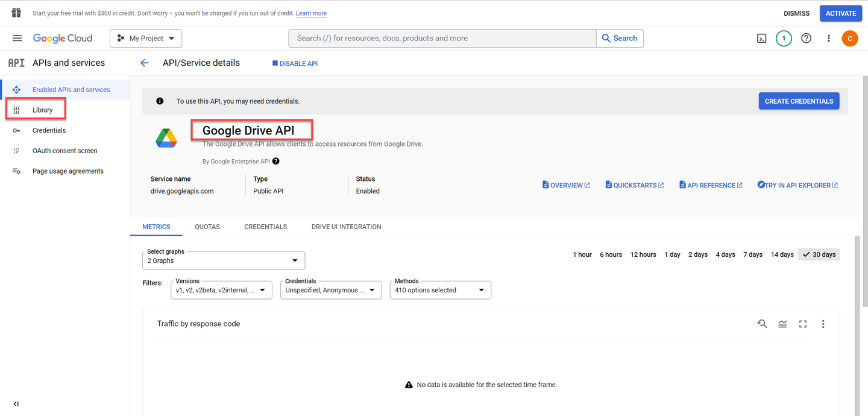Viewport: 868px width, 416px height.
Task: Select the 7 days time range
Action: click(x=753, y=254)
